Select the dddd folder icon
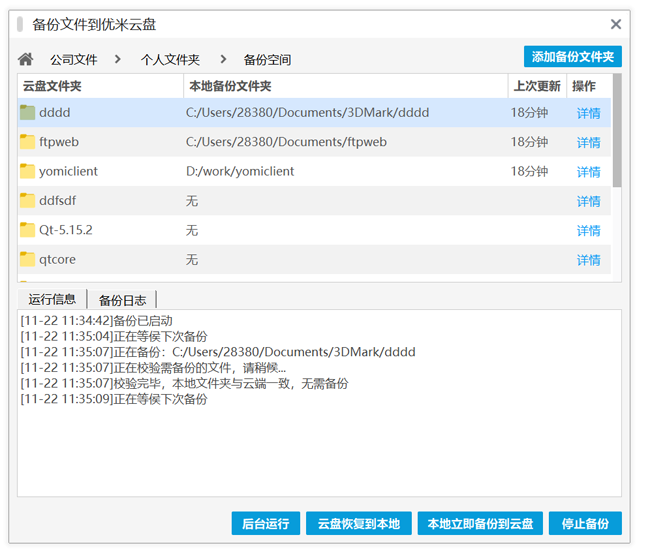Image resolution: width=650 pixels, height=550 pixels. tap(28, 113)
